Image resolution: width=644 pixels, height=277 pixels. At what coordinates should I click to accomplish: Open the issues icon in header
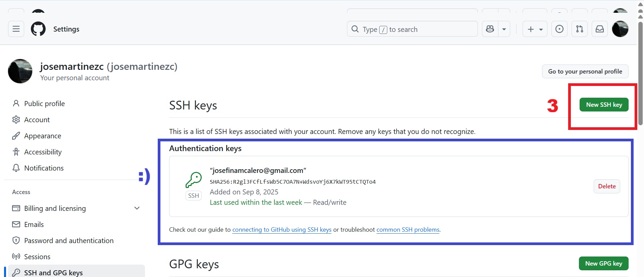(559, 29)
